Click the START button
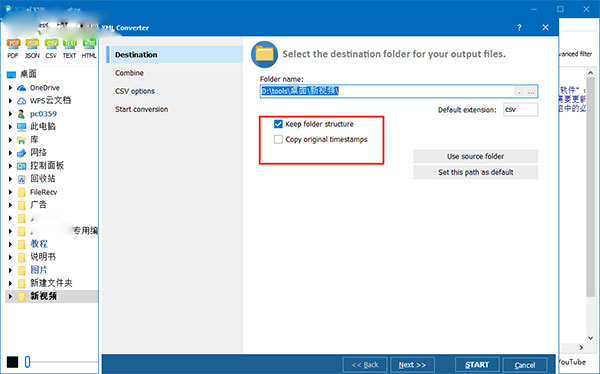Screen dimensions: 600x374 (477, 365)
